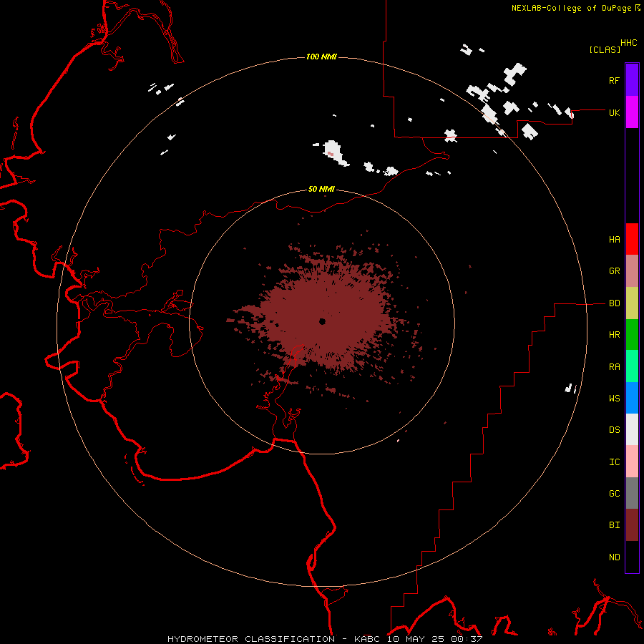The height and width of the screenshot is (644, 644).
Task: Click the 100 NMI range ring label
Action: tap(321, 57)
